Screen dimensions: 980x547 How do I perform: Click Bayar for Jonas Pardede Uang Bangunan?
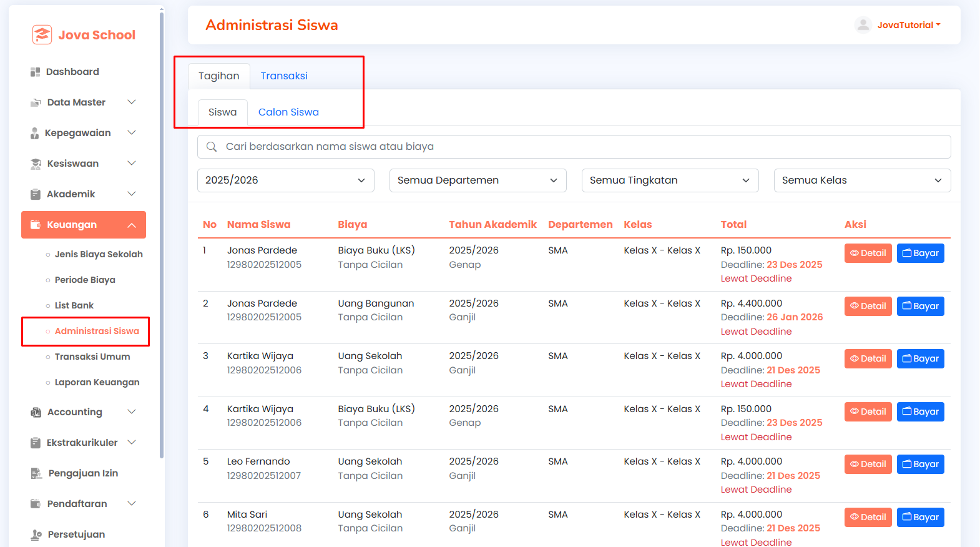[x=921, y=306]
